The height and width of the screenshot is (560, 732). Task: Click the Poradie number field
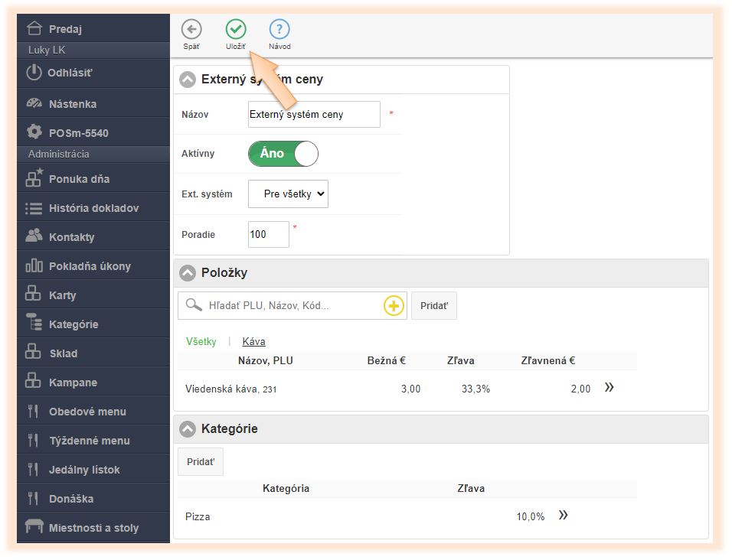point(268,235)
